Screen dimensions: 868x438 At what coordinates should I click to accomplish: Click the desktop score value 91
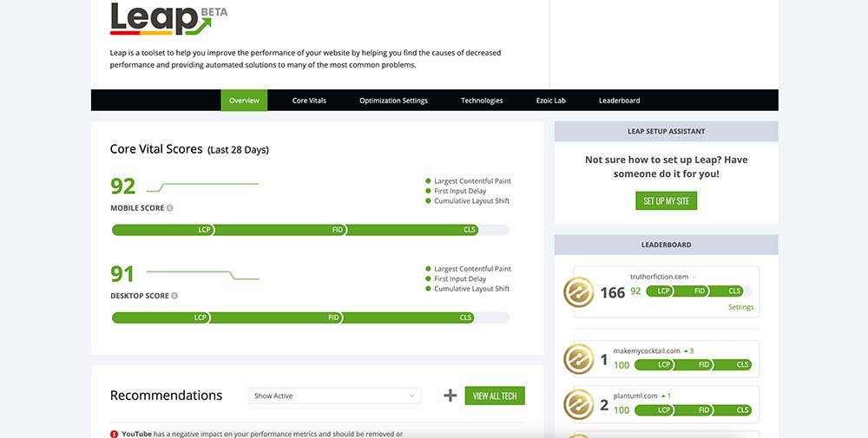122,274
